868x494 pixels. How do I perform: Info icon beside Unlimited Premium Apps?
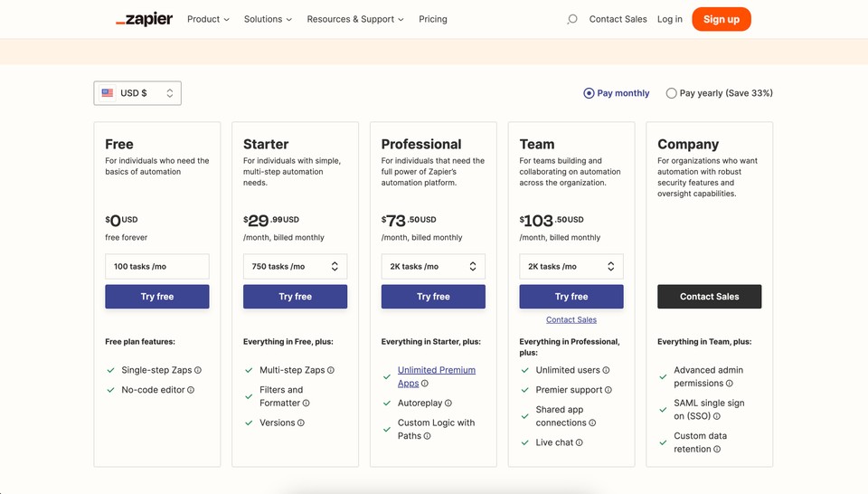(425, 384)
